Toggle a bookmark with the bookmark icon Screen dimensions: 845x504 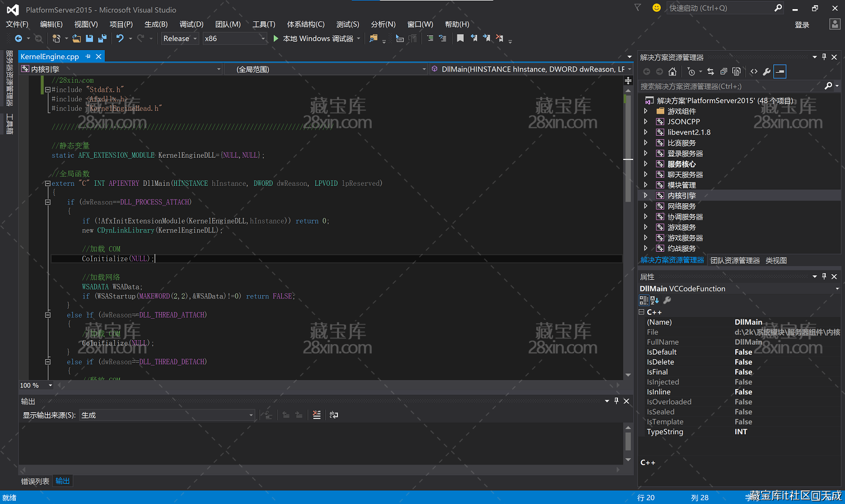(460, 38)
